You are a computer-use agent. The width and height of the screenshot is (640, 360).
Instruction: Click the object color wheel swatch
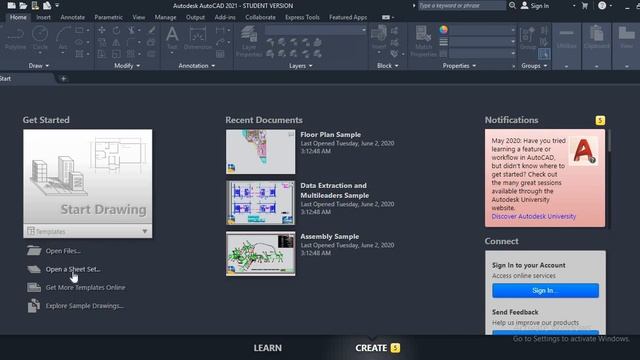click(x=444, y=29)
